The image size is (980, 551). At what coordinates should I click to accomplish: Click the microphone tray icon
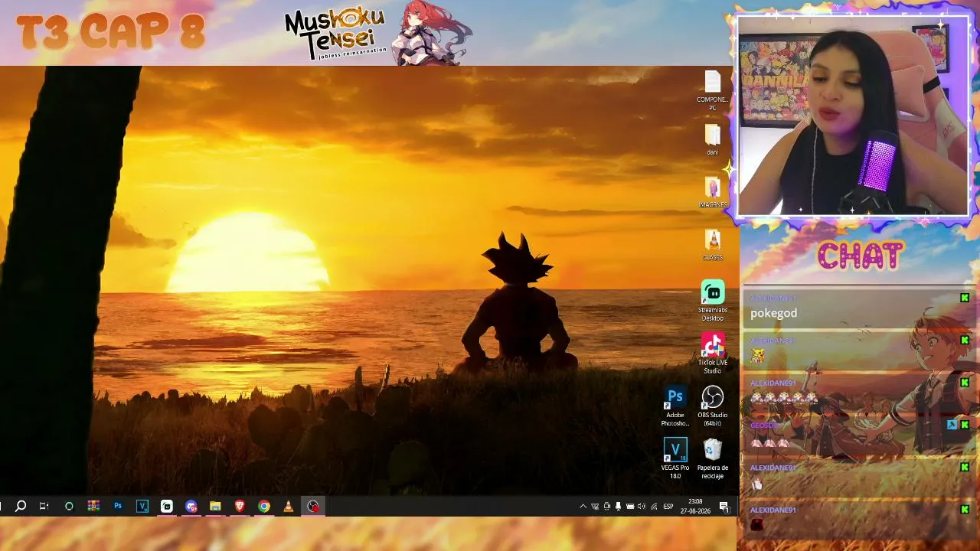[618, 506]
